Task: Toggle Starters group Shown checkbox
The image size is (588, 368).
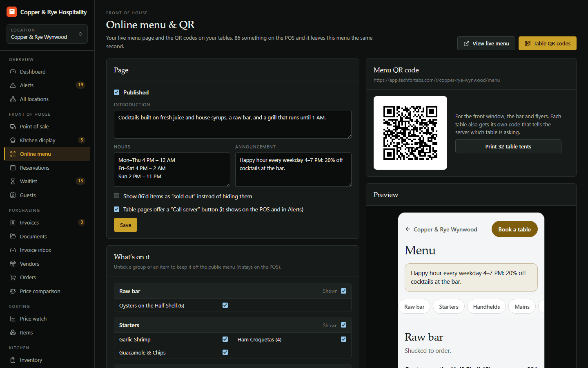Action: pos(343,325)
